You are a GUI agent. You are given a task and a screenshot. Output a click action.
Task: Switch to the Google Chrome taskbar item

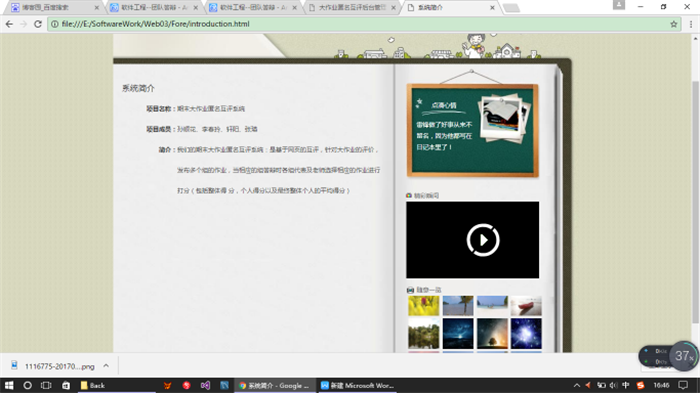(x=274, y=385)
